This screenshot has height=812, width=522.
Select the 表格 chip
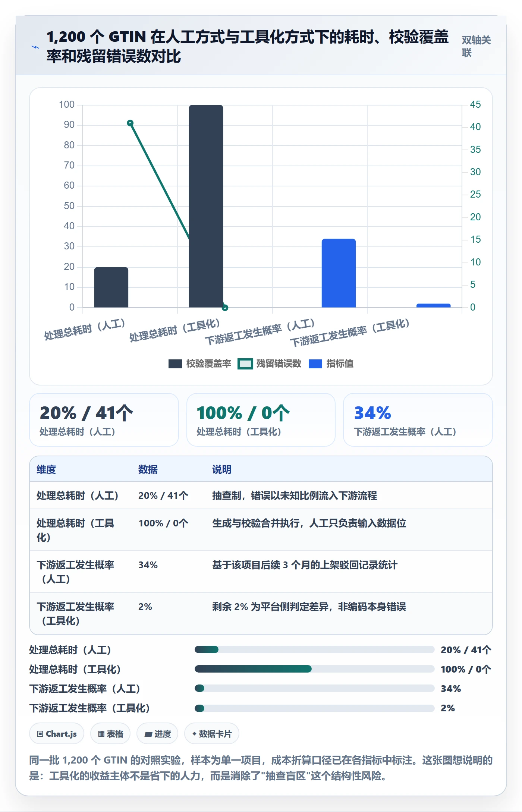tap(110, 734)
